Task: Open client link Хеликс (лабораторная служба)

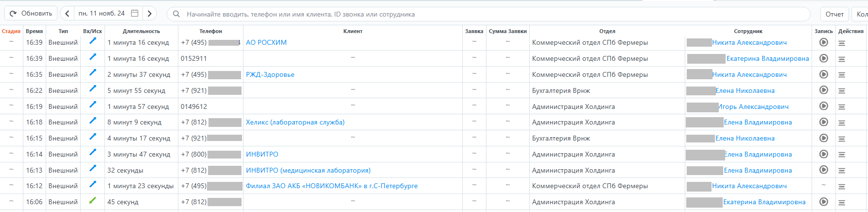Action: pos(295,123)
